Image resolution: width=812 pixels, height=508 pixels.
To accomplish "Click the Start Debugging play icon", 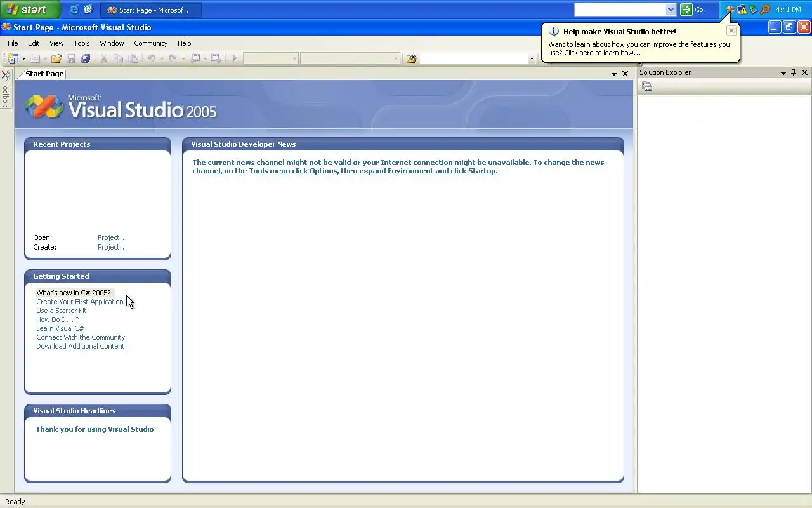I will (x=234, y=58).
